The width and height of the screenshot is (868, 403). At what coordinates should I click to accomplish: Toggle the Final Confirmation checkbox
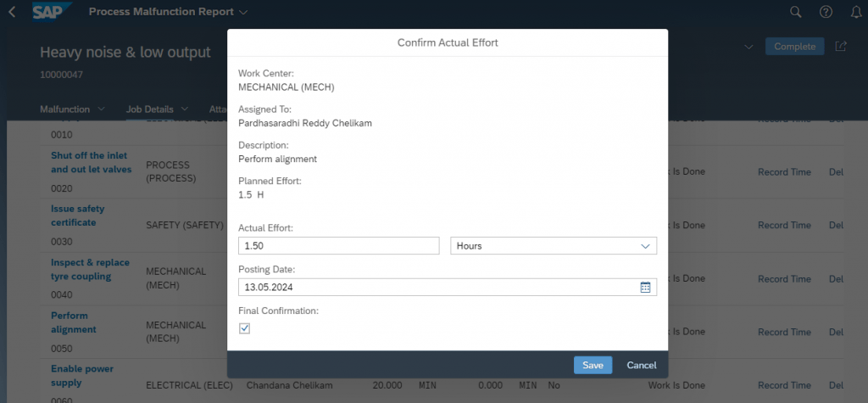point(245,328)
